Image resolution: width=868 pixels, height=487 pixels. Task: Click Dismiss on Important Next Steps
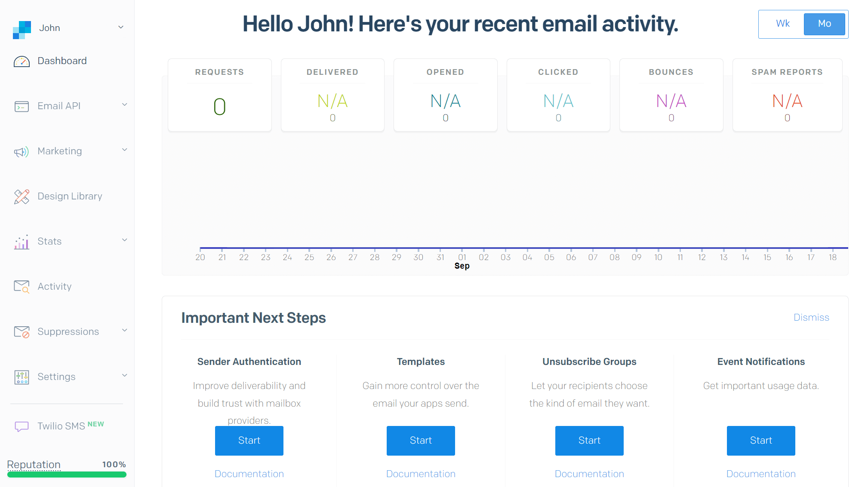tap(812, 317)
